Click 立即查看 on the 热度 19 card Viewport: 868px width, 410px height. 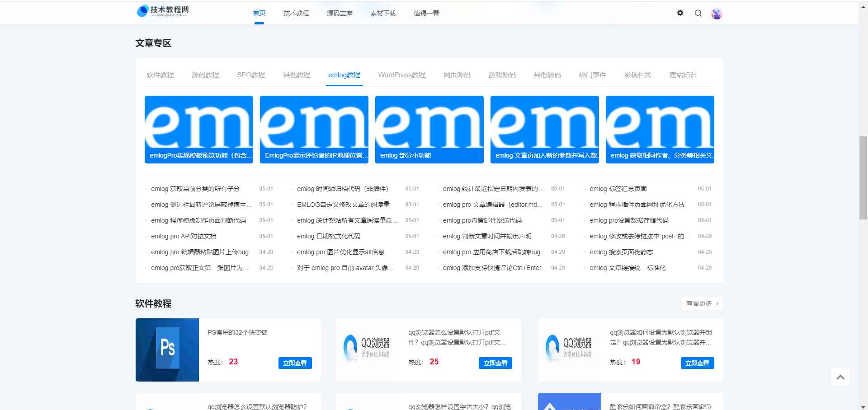click(x=697, y=363)
